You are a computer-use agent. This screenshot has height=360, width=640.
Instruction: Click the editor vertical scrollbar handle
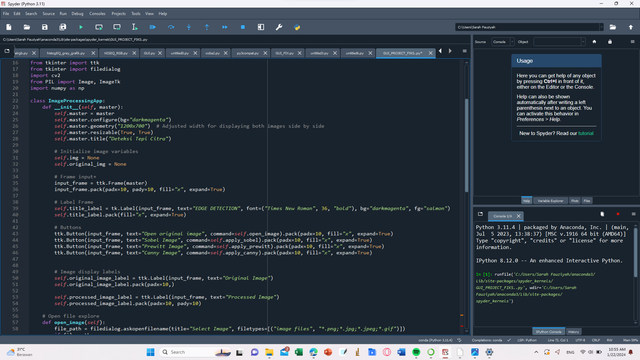point(467,145)
